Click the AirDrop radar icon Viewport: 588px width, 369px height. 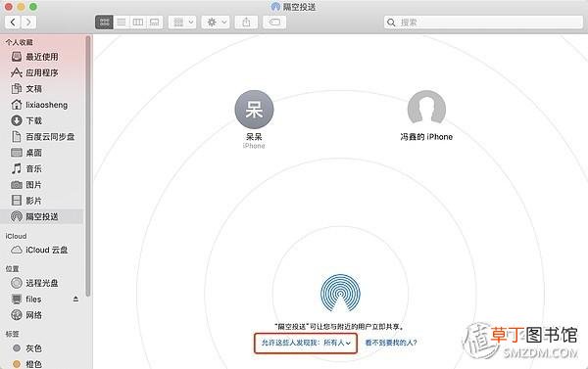(340, 293)
